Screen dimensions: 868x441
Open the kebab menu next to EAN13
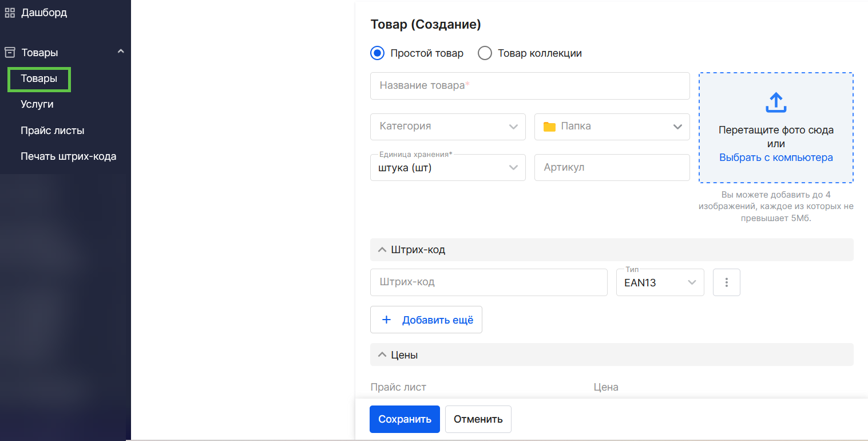tap(726, 282)
